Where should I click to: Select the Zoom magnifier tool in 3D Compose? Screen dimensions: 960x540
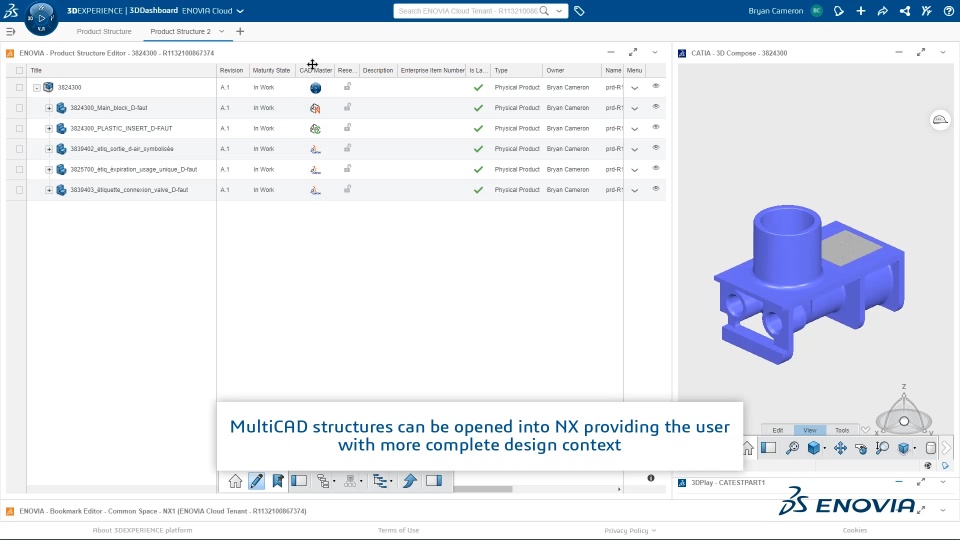[882, 448]
